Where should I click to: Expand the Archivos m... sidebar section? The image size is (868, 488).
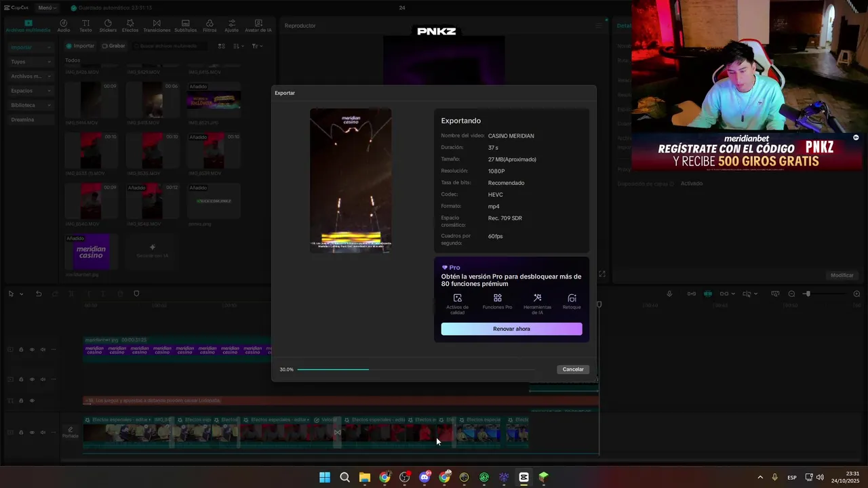(x=31, y=76)
